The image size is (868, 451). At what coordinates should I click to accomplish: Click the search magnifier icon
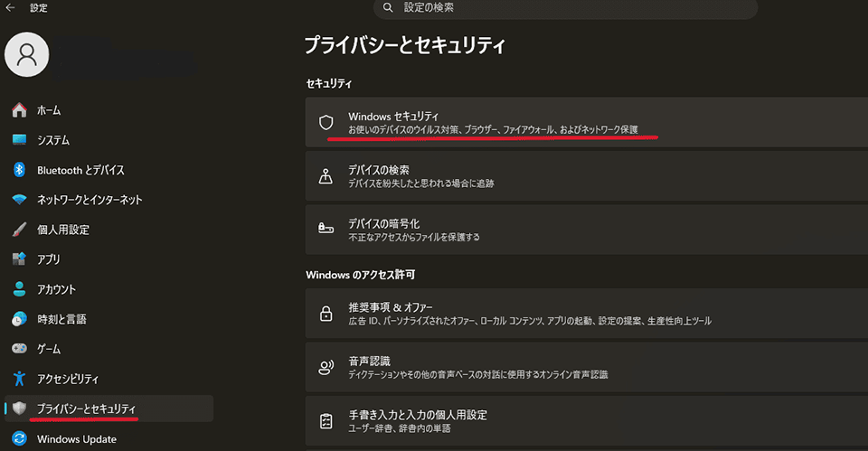(388, 8)
